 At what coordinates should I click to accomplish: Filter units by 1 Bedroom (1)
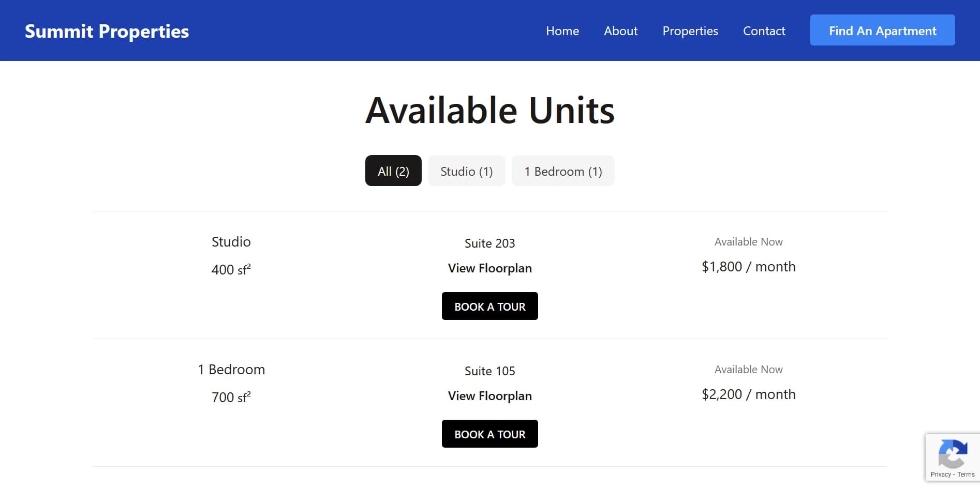click(x=563, y=171)
